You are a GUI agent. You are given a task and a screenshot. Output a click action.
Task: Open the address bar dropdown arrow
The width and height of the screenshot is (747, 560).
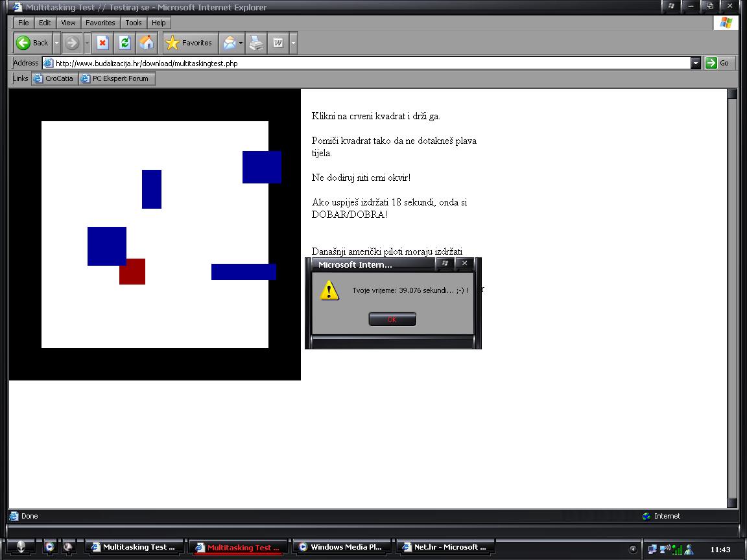click(696, 63)
